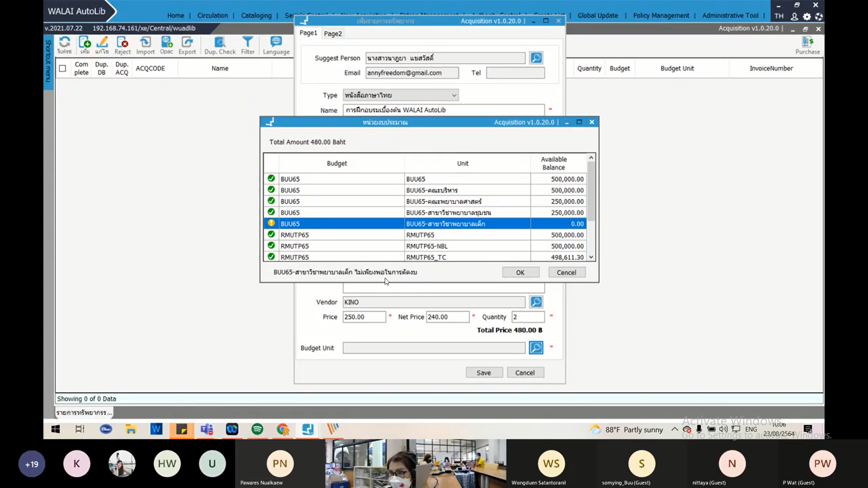This screenshot has width=868, height=488.
Task: Click the Import toolbar icon
Action: pos(146,44)
